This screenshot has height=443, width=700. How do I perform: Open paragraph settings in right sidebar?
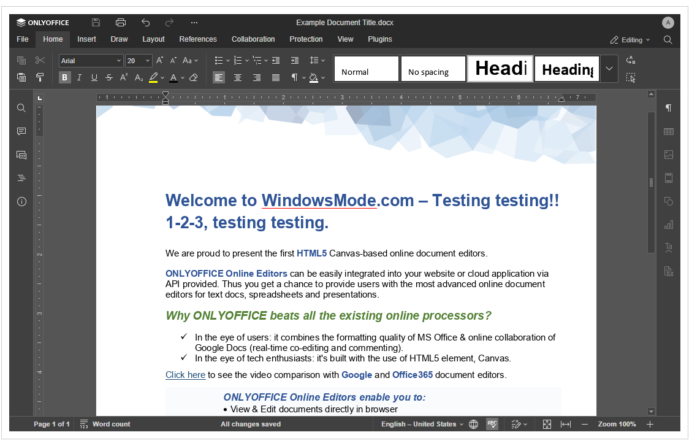point(668,108)
